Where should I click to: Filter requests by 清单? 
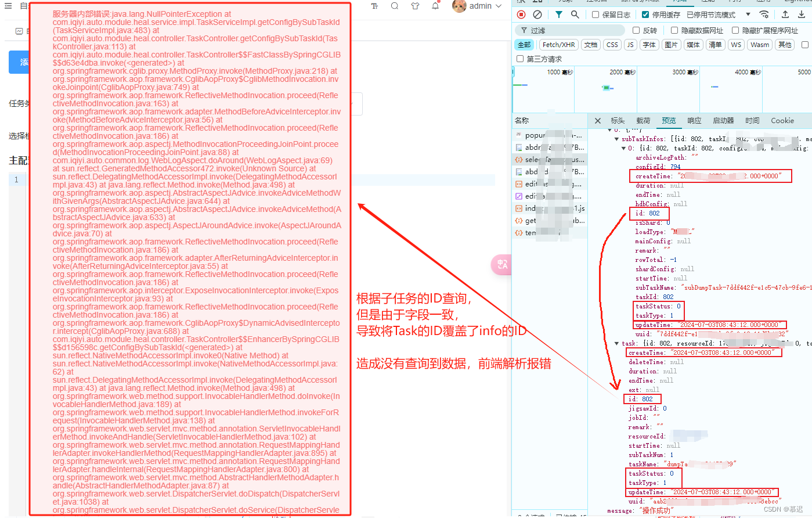[x=716, y=45]
